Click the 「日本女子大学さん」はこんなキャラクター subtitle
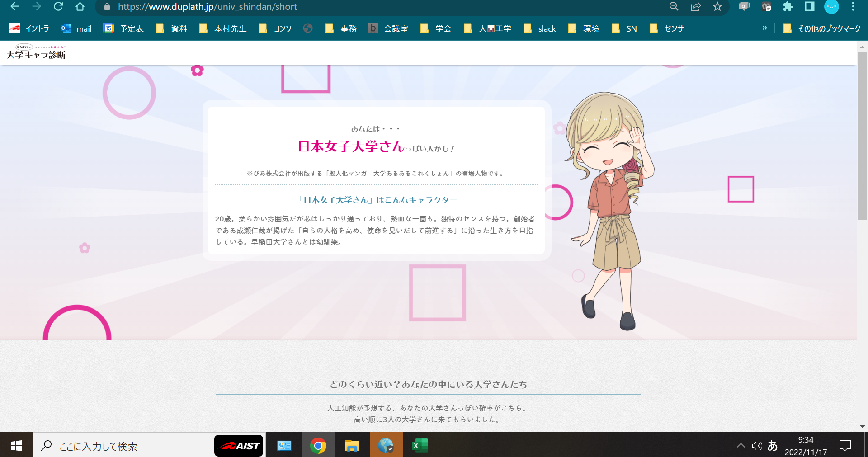 [377, 200]
